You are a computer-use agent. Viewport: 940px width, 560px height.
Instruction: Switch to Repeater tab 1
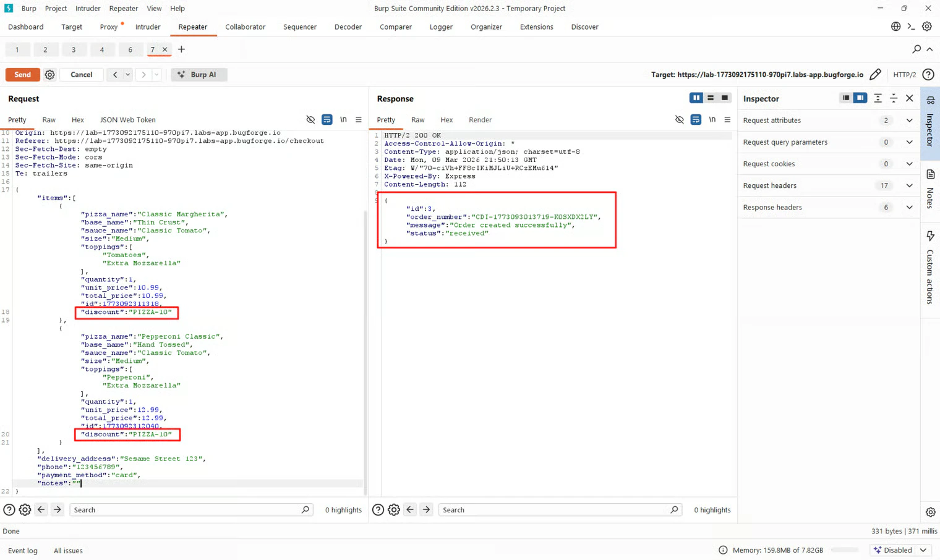tap(17, 49)
